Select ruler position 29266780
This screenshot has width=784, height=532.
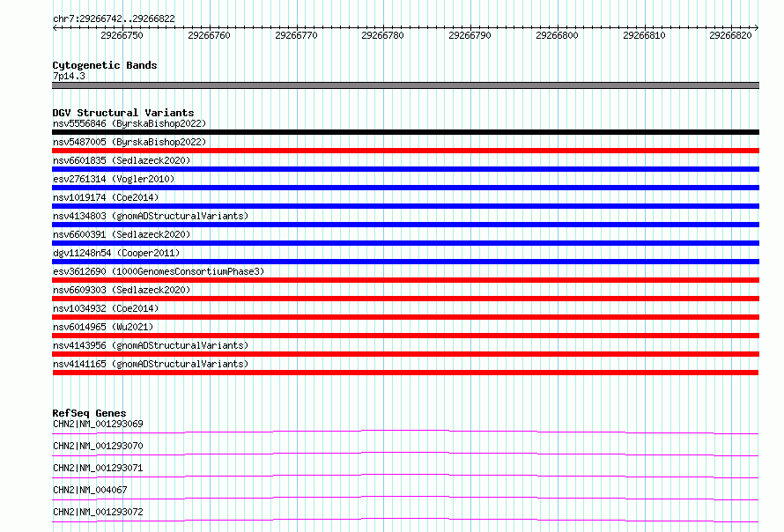coord(382,35)
